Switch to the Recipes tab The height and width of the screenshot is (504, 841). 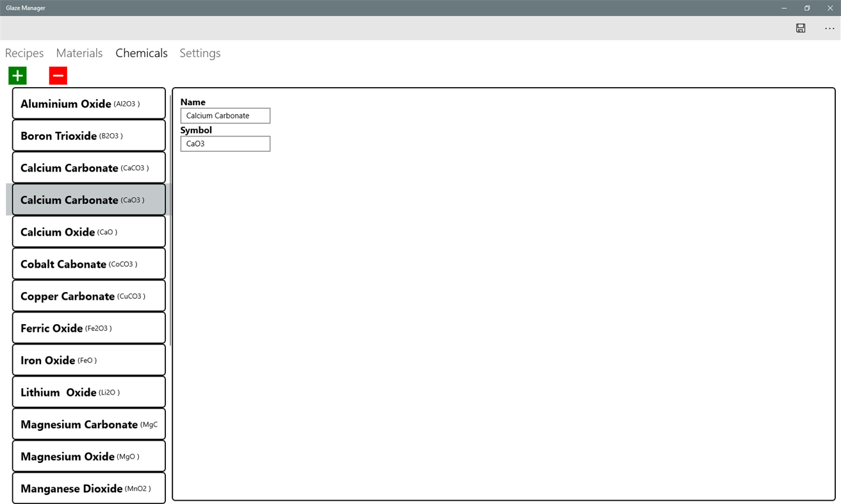(x=24, y=53)
